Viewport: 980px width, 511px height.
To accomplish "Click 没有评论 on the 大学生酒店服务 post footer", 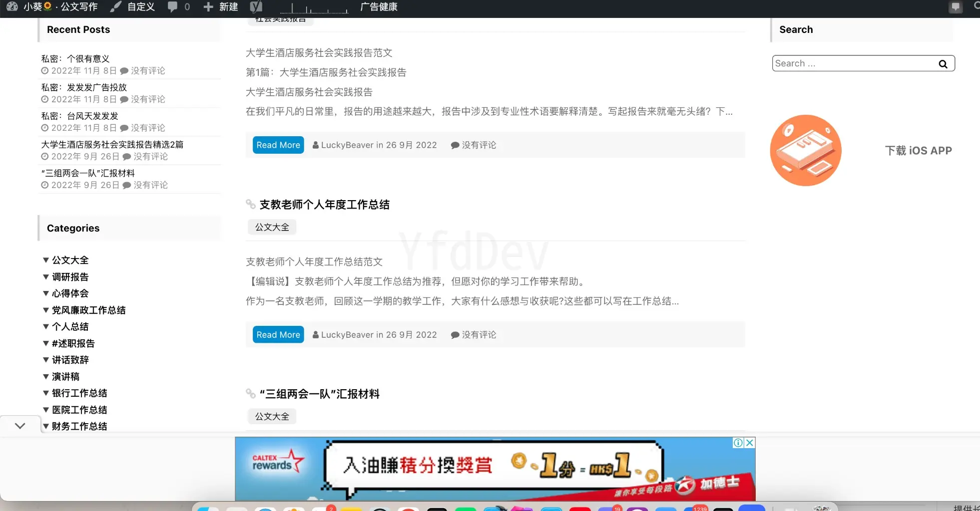I will tap(479, 145).
